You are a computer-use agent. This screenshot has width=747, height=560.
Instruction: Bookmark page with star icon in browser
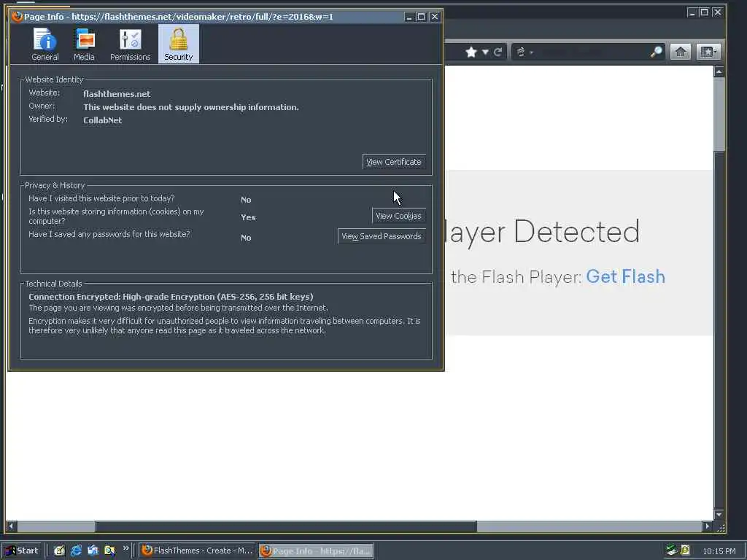point(471,52)
